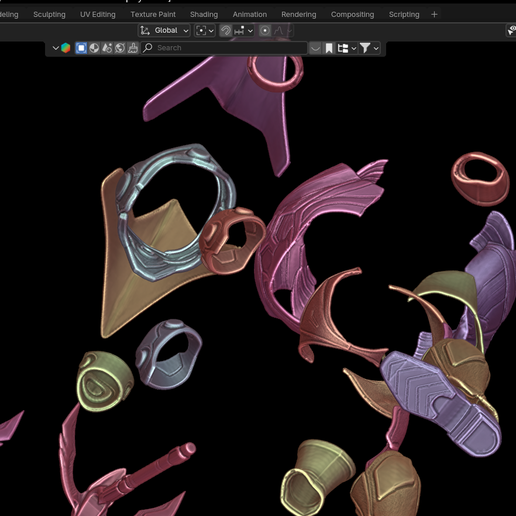Switch to the Sculpting workspace tab
Screen dimensions: 516x516
pyautogui.click(x=49, y=14)
